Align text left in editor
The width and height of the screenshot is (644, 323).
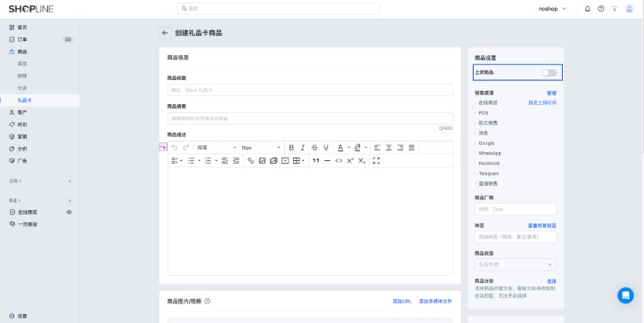pyautogui.click(x=377, y=148)
